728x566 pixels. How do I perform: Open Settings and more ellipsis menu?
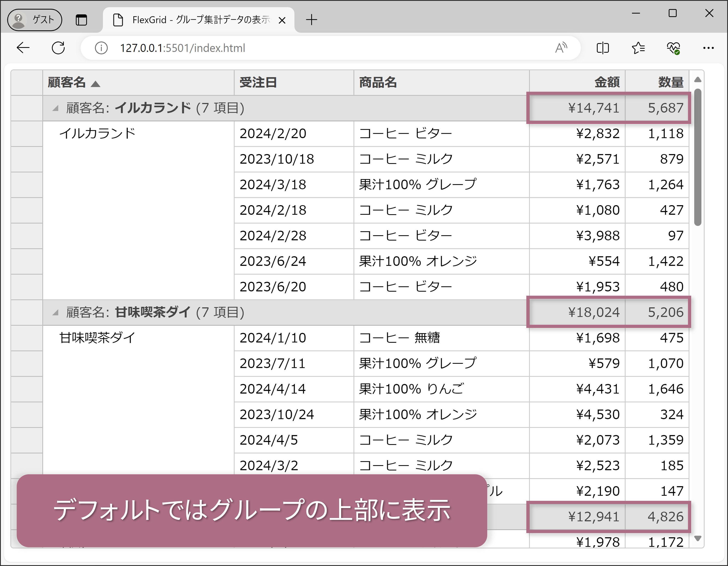[708, 48]
